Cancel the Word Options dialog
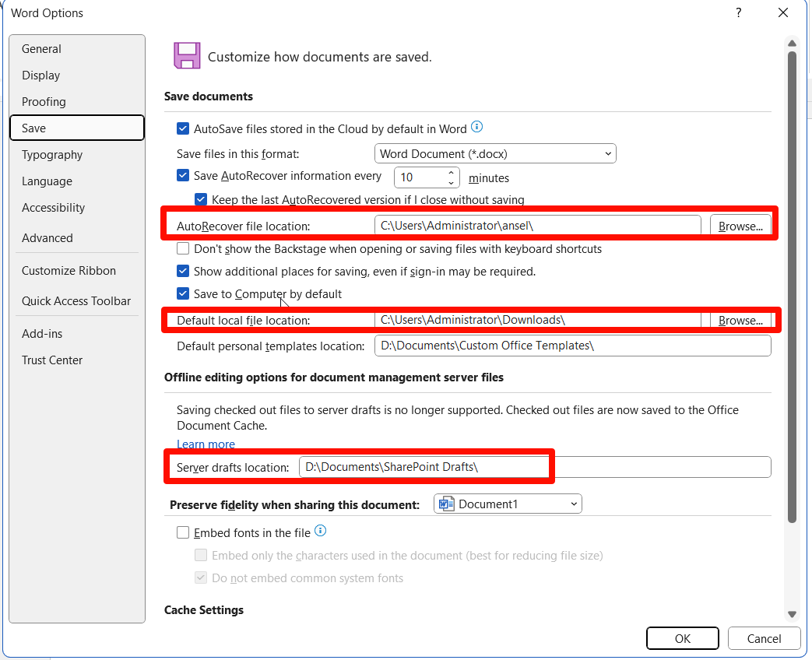812x660 pixels. click(x=764, y=638)
